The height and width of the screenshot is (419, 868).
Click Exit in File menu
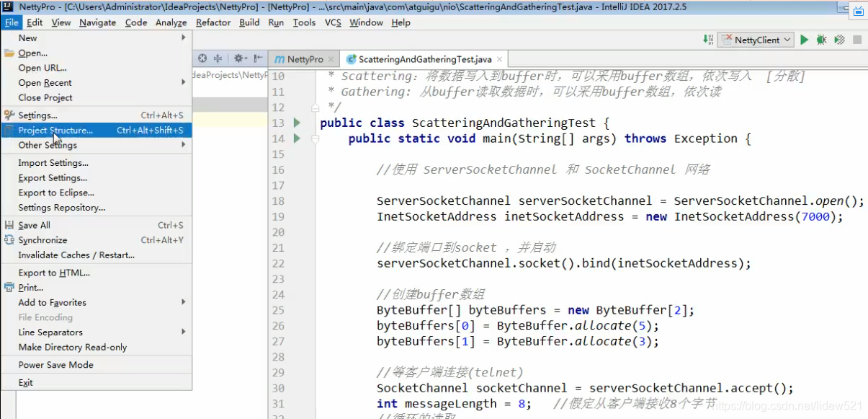pos(97,382)
